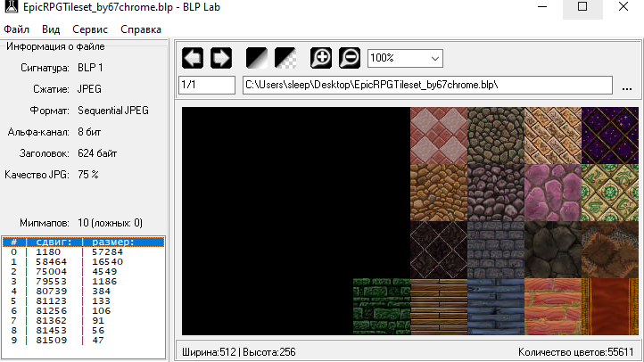The width and height of the screenshot is (644, 362).
Task: Select mipmap row 9 with size 47
Action: point(84,341)
